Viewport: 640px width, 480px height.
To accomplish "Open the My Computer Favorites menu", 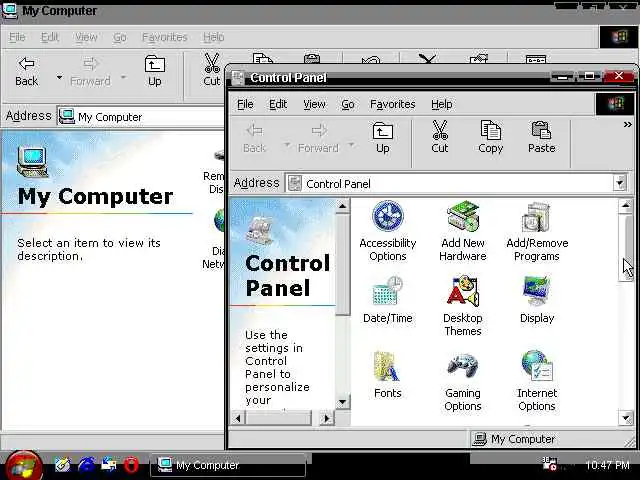I will click(164, 37).
